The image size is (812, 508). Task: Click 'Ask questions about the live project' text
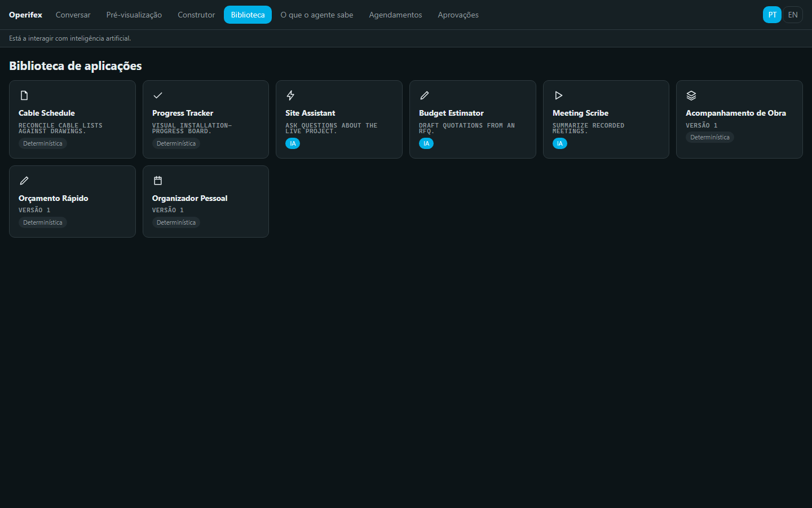point(332,128)
